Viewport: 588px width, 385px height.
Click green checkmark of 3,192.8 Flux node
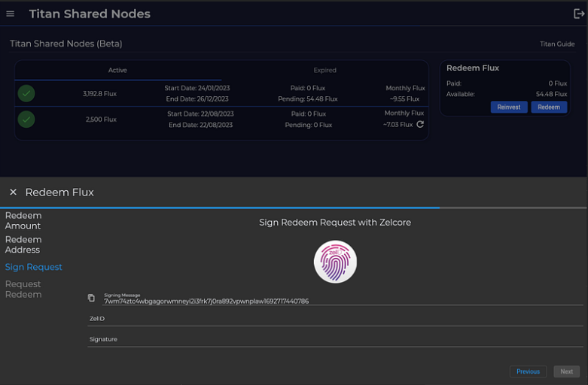26,94
